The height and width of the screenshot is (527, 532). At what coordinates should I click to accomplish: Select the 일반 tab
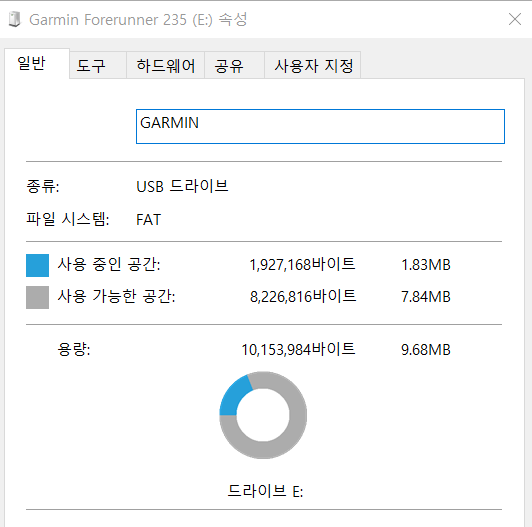[37, 63]
